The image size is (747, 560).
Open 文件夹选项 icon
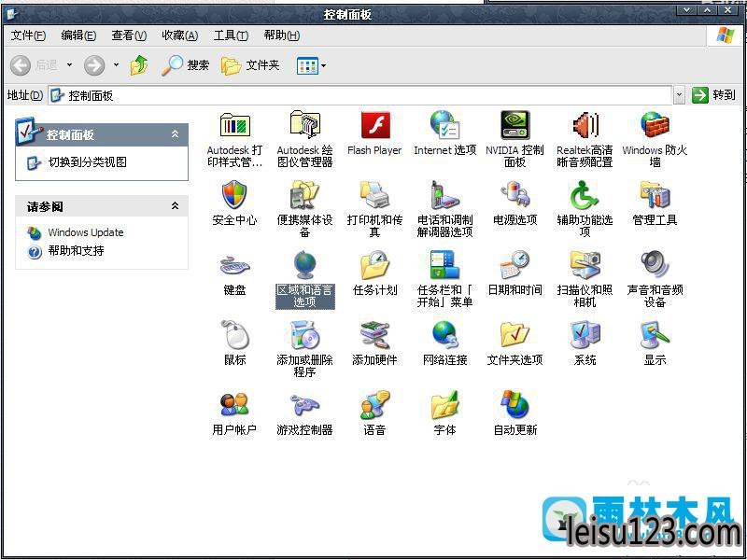pyautogui.click(x=515, y=335)
